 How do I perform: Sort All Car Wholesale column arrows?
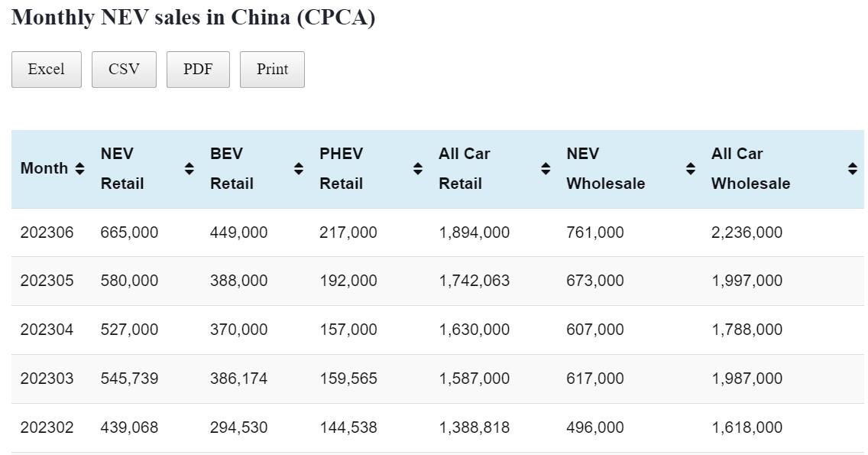pos(853,169)
